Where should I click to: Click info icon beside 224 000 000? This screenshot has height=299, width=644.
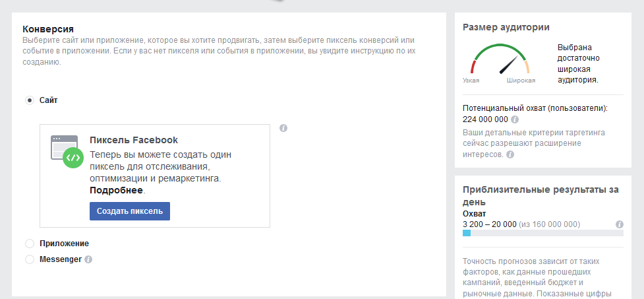click(515, 119)
